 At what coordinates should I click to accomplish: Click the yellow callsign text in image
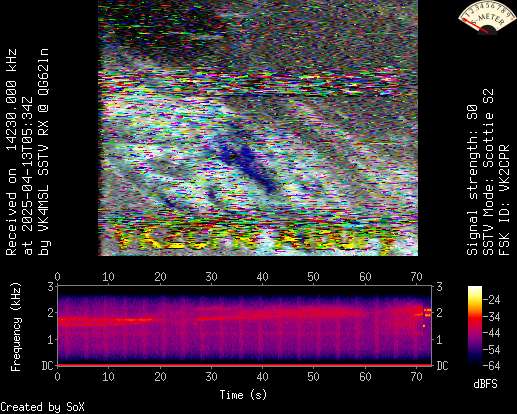point(253,239)
